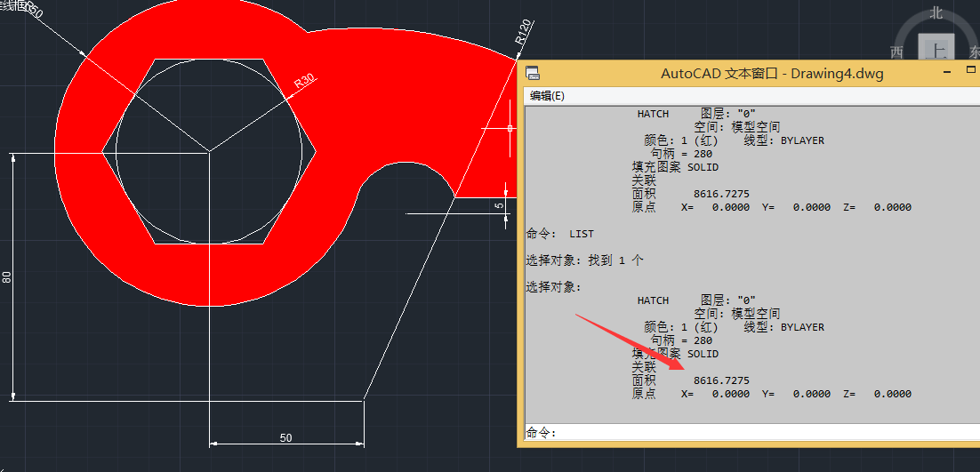Click the lower 面积 8616.7275 value

pos(720,380)
